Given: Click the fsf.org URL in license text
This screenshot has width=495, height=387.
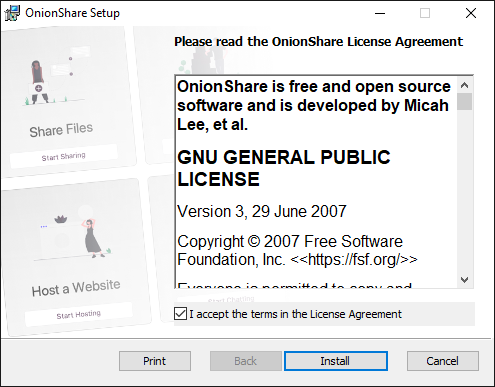Looking at the screenshot, I should click(354, 259).
